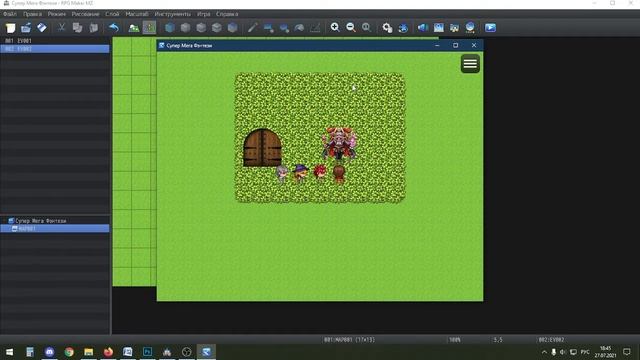Choose the Ellipse drawing tool
This screenshot has width=640, height=360.
coord(284,27)
